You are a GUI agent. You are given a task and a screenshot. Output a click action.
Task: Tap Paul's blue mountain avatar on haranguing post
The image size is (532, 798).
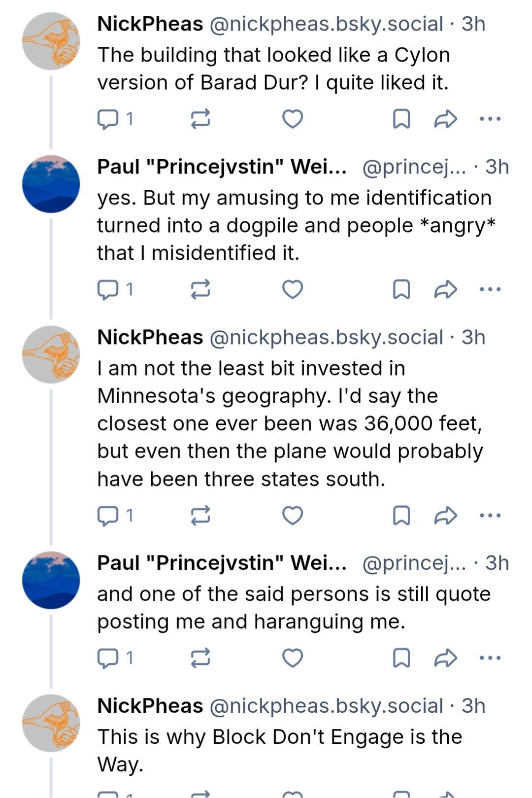[x=51, y=580]
